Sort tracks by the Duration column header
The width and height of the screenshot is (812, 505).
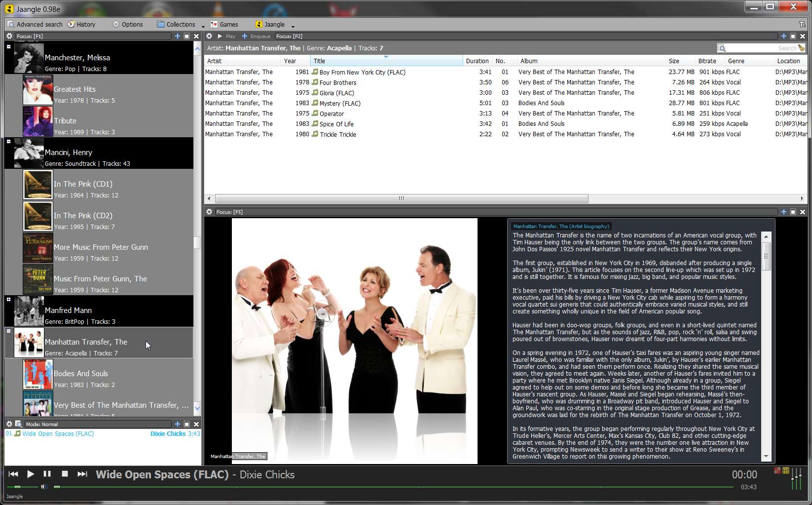pyautogui.click(x=477, y=61)
